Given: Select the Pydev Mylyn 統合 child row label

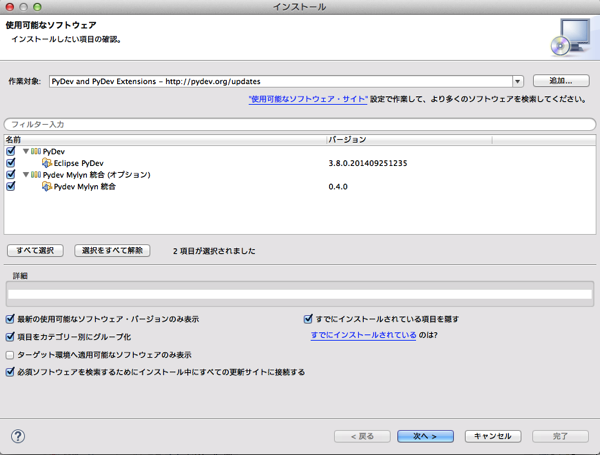Looking at the screenshot, I should [x=85, y=187].
